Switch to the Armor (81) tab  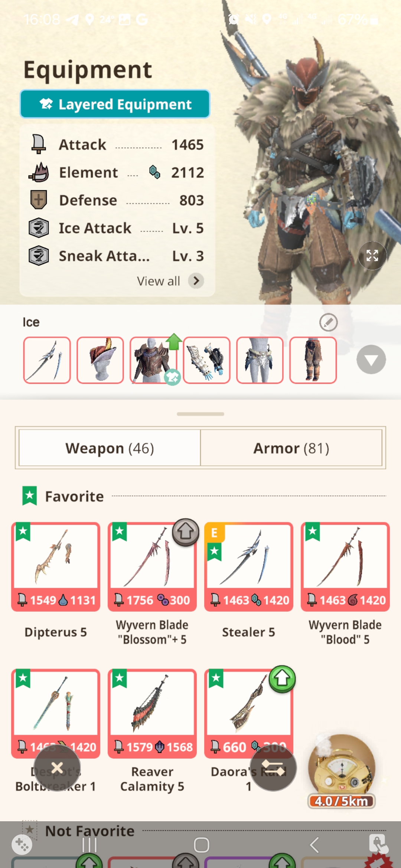[x=291, y=448]
